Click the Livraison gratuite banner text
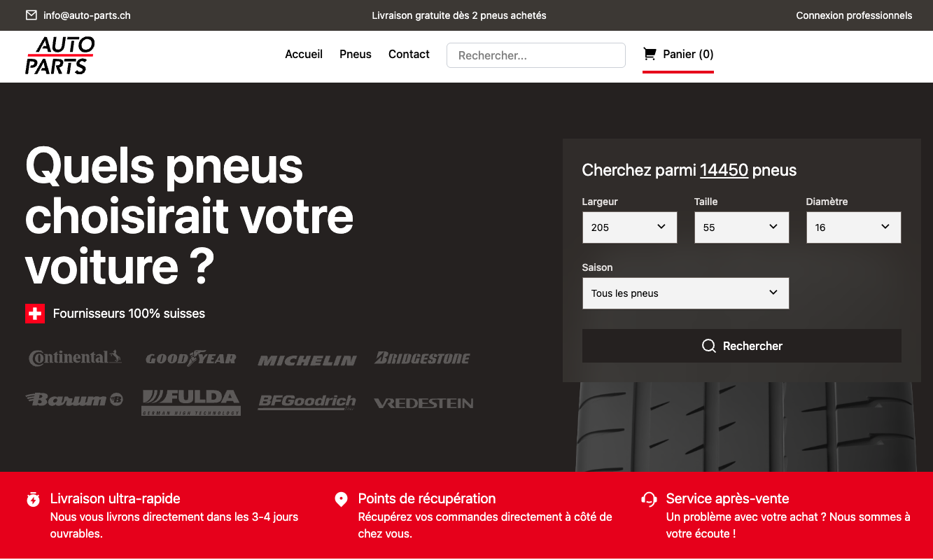Screen dimensions: 933x560 click(459, 15)
